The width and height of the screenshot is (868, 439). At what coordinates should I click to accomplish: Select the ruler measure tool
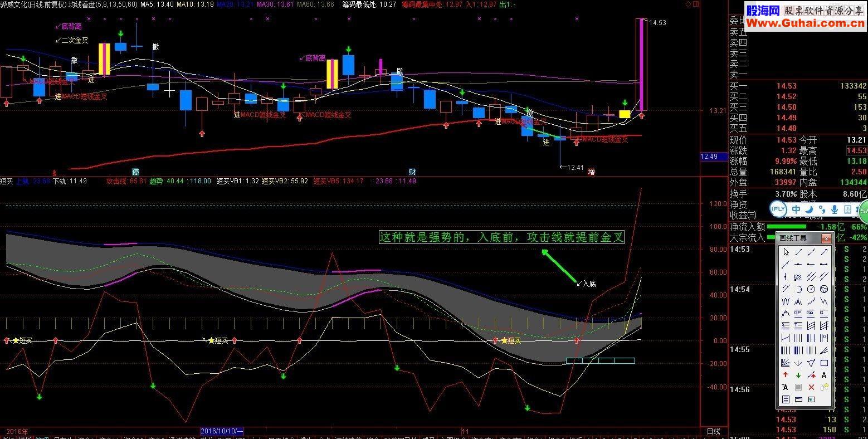[x=798, y=399]
